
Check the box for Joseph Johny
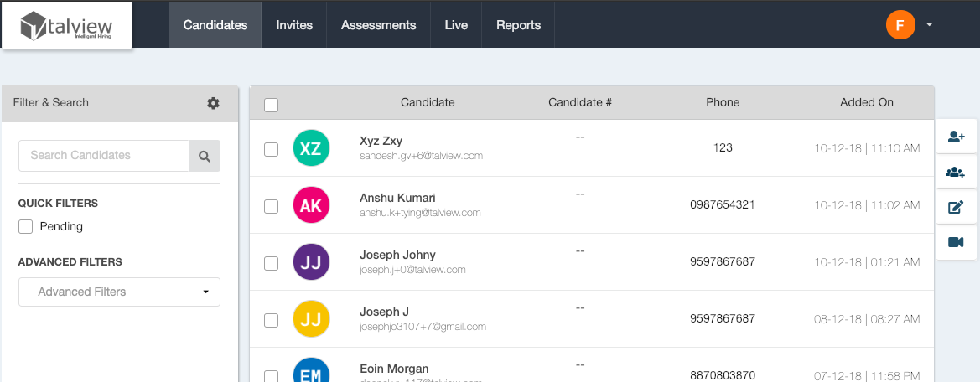point(272,263)
